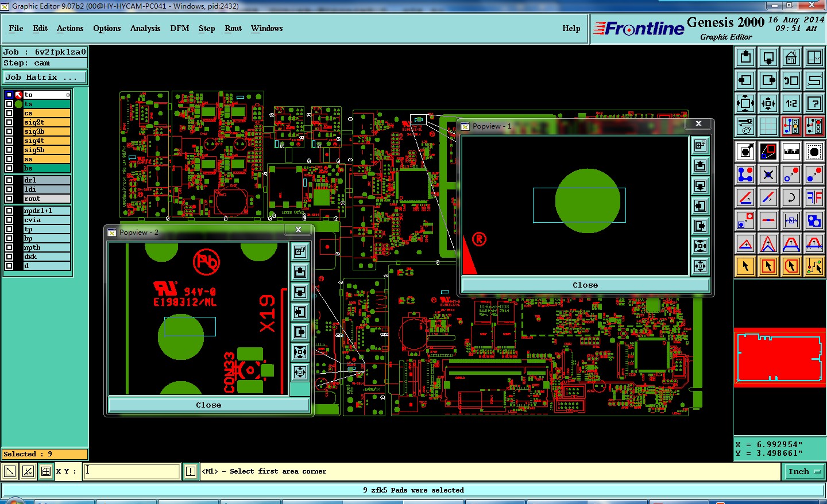
Task: Toggle the checkbox for layer cs
Action: (x=9, y=113)
